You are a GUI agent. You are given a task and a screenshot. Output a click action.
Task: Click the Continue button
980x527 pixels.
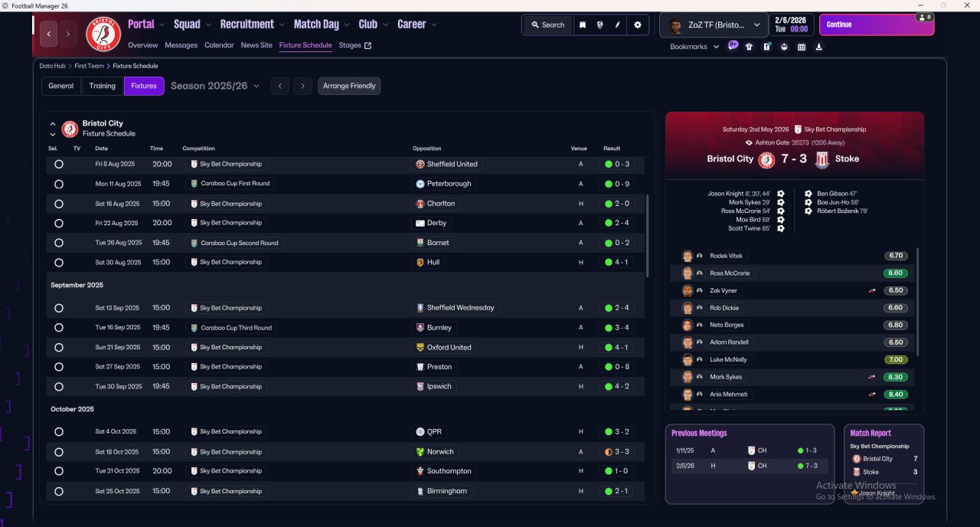point(877,25)
